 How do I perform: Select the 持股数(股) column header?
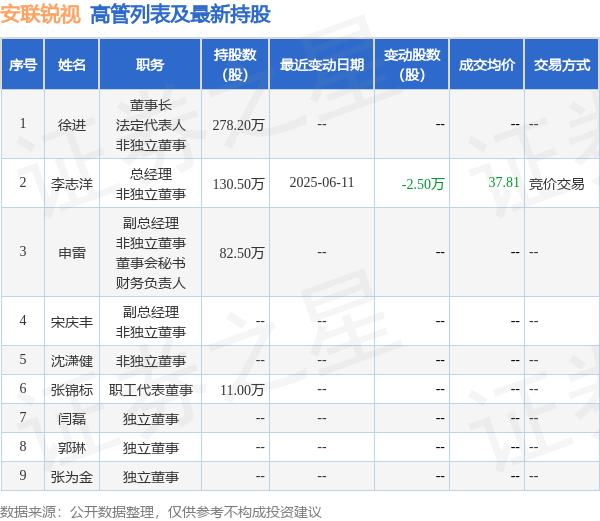click(x=235, y=65)
